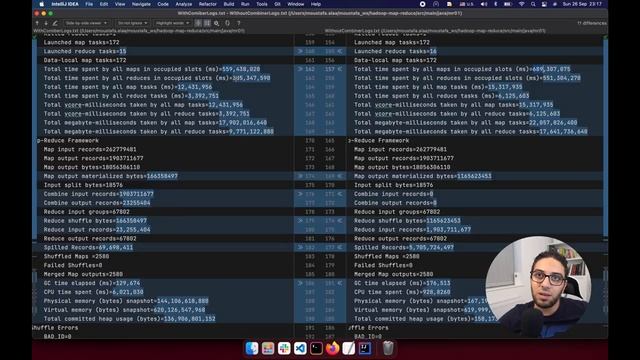
Task: Apply right change for Reduce shuffle bytes
Action: tap(340, 220)
